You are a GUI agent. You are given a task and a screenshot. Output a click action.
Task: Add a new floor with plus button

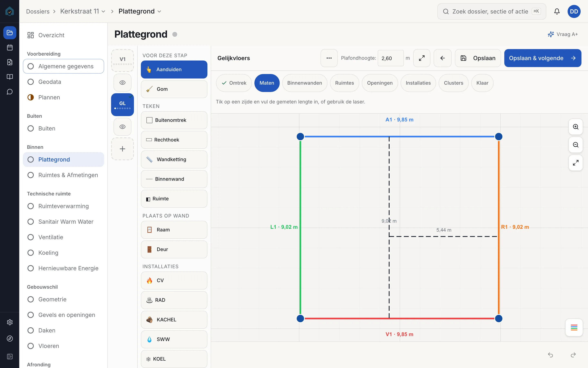[x=122, y=149]
